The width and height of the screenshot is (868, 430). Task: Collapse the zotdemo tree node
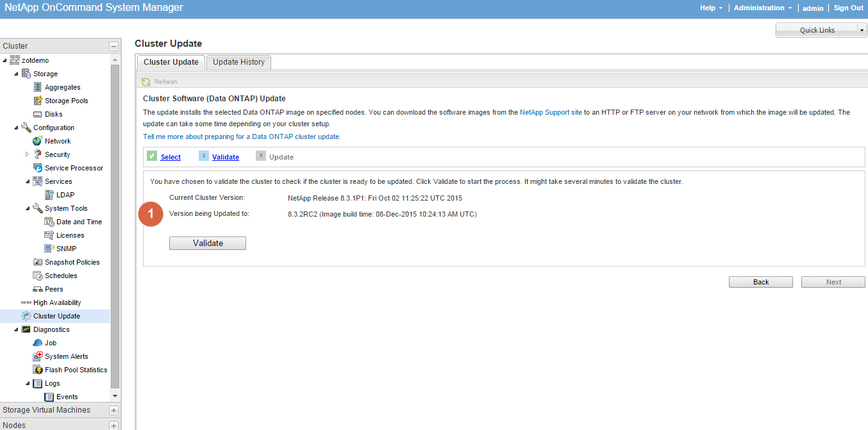[5, 60]
